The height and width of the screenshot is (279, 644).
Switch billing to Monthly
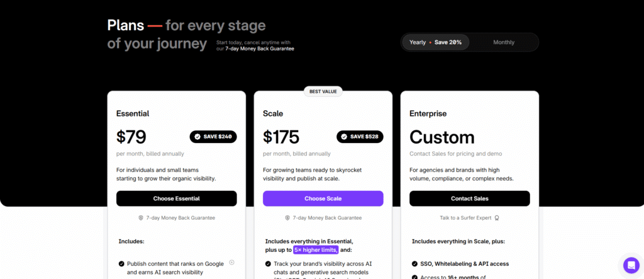point(504,42)
